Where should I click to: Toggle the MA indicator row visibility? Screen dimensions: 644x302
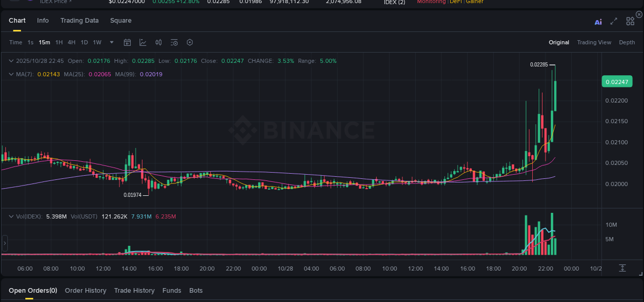point(11,74)
